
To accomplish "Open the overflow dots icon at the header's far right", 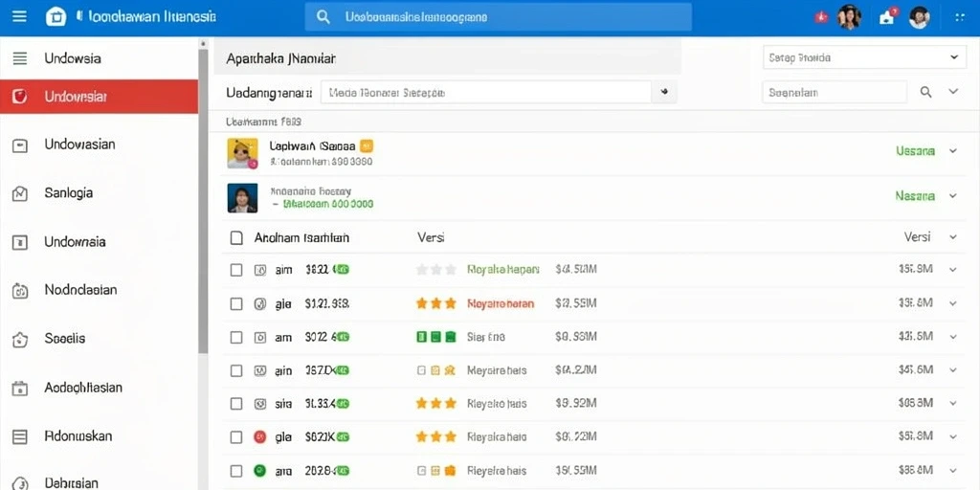I will pyautogui.click(x=960, y=17).
